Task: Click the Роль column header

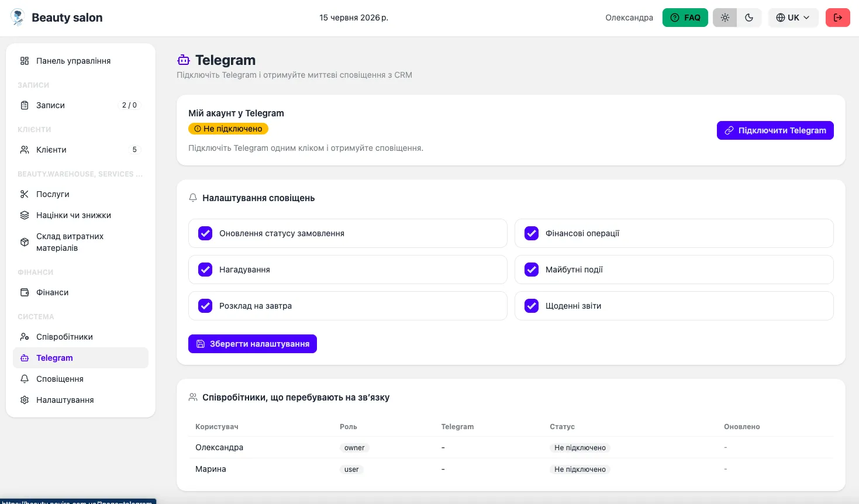Action: pyautogui.click(x=349, y=427)
